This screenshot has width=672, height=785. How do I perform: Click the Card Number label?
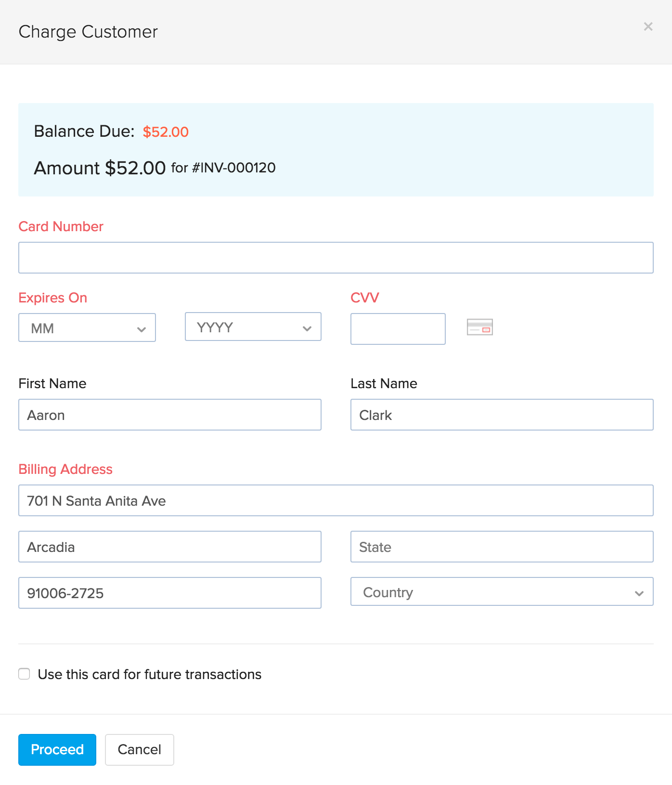coord(61,226)
